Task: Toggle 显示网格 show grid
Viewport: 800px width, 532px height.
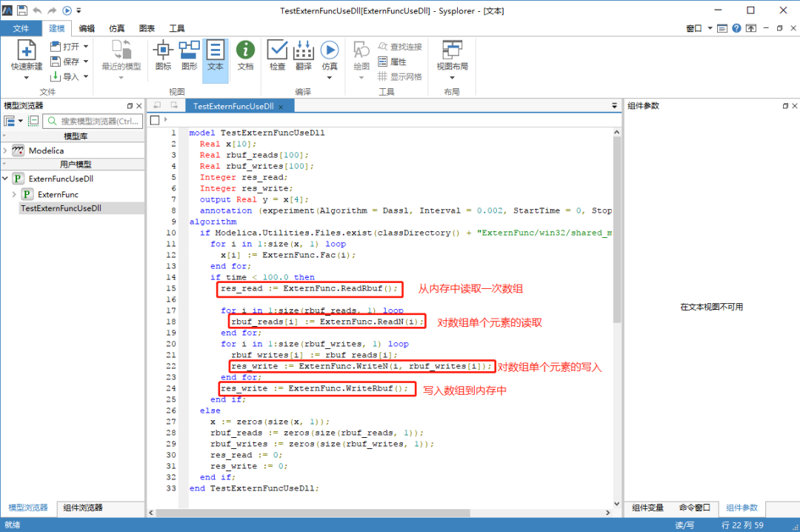Action: tap(400, 76)
